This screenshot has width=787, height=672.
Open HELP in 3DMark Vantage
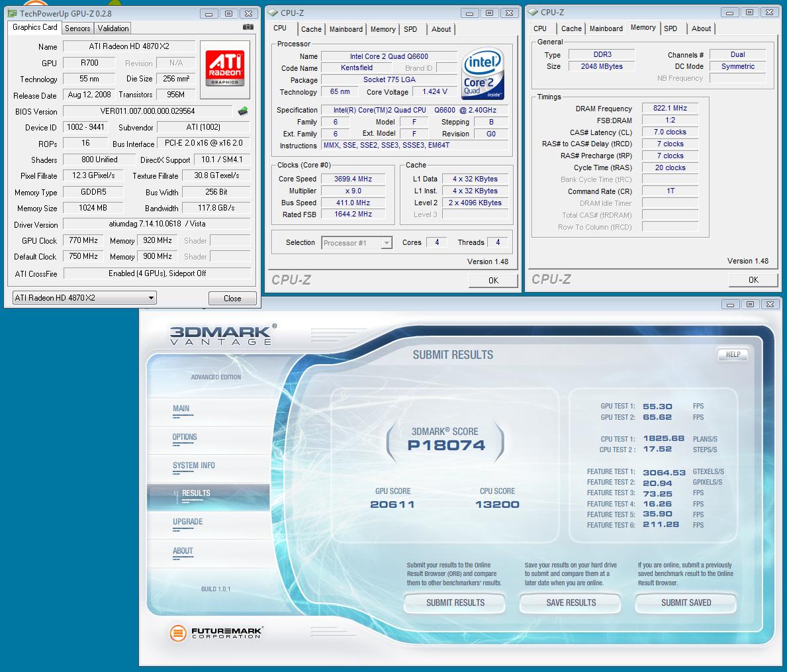733,355
